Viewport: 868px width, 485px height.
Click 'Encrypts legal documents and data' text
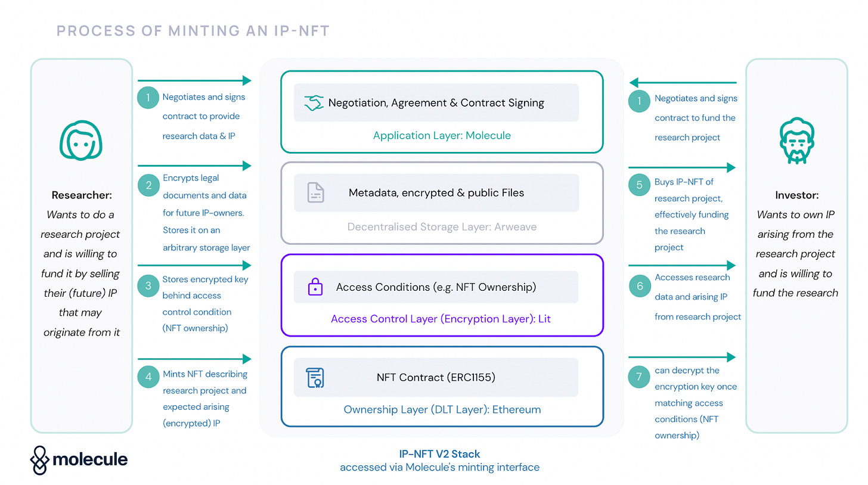[x=204, y=186]
